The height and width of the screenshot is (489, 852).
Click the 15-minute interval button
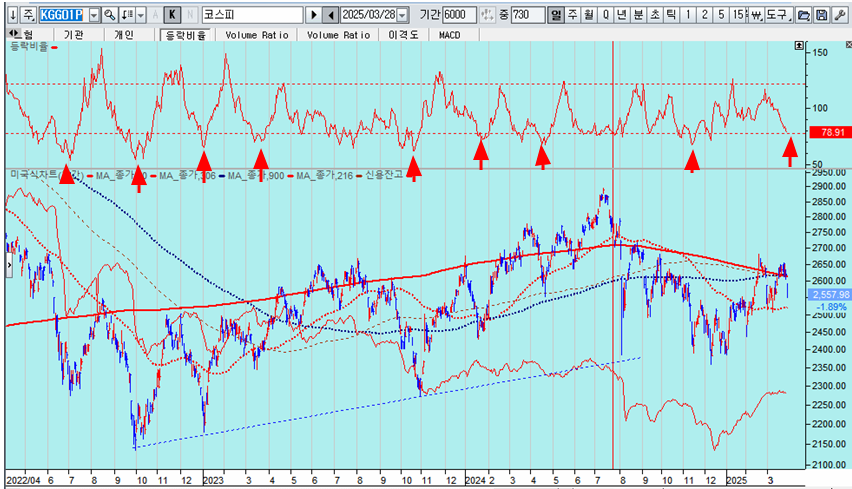[738, 15]
